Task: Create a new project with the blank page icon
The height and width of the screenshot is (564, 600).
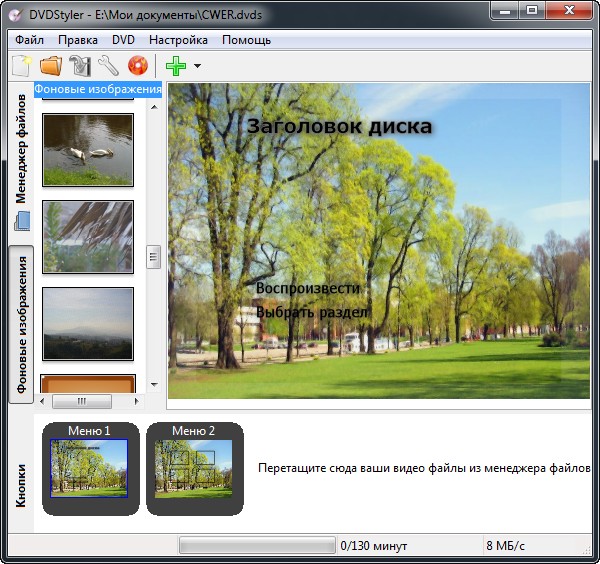Action: tap(21, 66)
